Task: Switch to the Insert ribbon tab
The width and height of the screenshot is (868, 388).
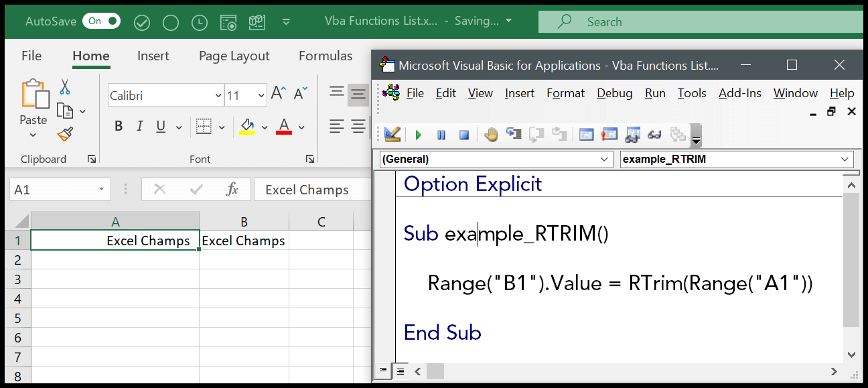Action: [153, 56]
